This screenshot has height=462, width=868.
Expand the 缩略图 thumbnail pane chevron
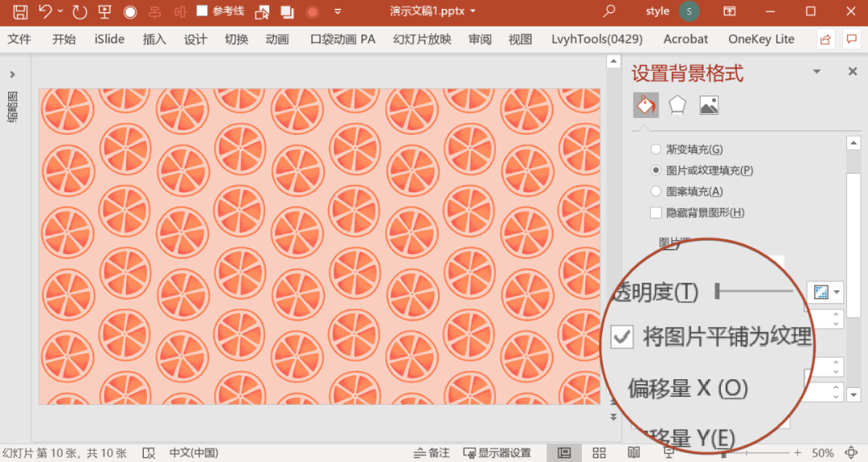pyautogui.click(x=12, y=74)
